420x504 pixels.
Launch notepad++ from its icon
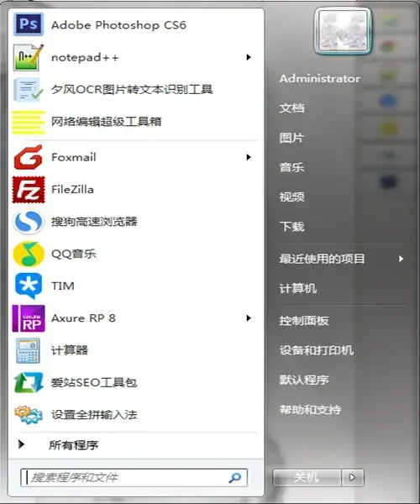pos(29,57)
